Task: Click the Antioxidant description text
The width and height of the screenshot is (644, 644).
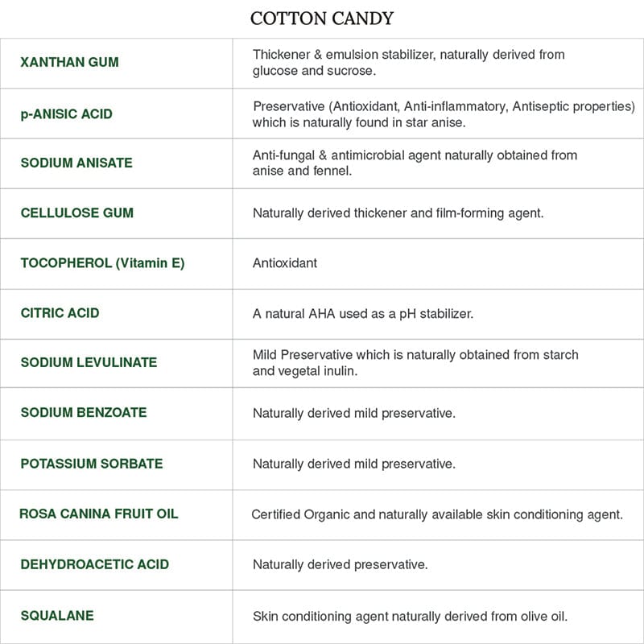Action: click(x=285, y=263)
